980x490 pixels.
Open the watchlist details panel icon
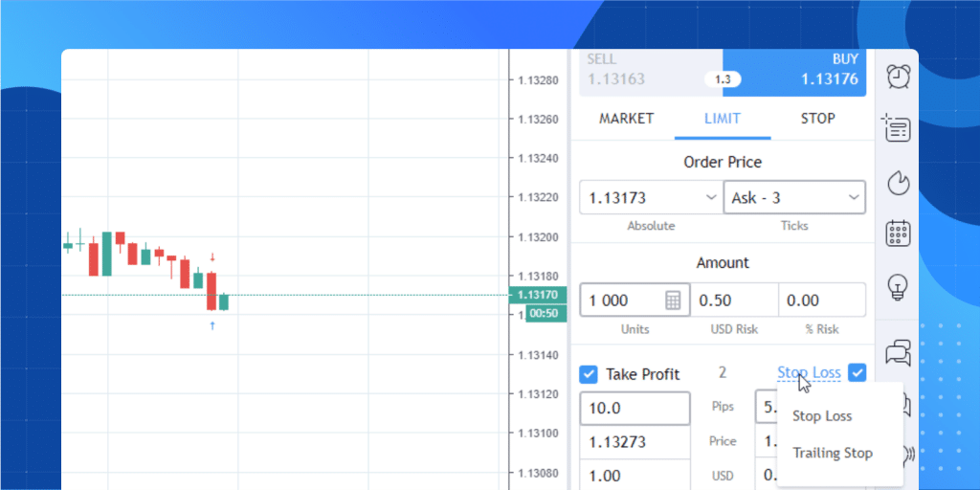point(896,129)
